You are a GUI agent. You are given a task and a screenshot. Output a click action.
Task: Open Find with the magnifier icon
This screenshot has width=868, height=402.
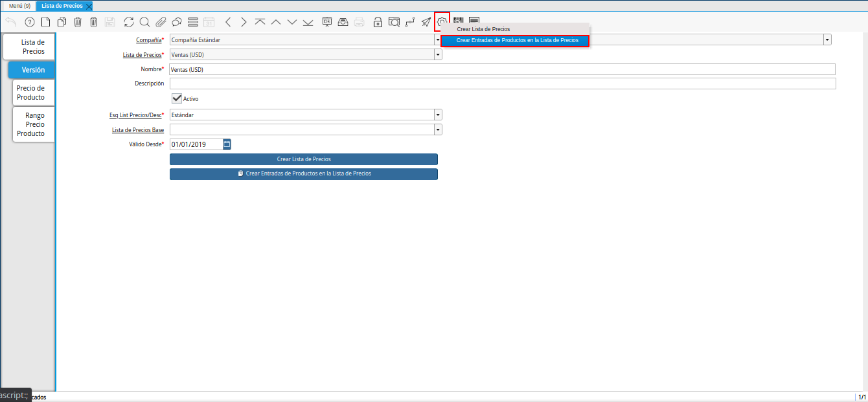(144, 22)
